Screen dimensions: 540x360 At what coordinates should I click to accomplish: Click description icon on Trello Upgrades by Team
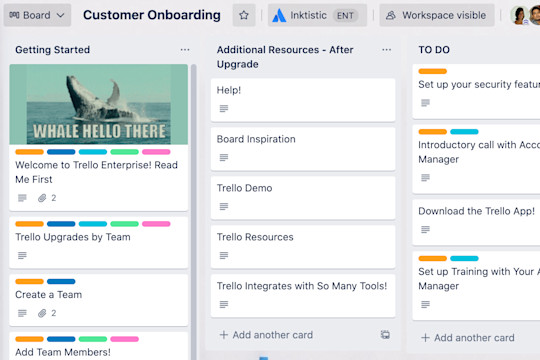click(x=22, y=256)
